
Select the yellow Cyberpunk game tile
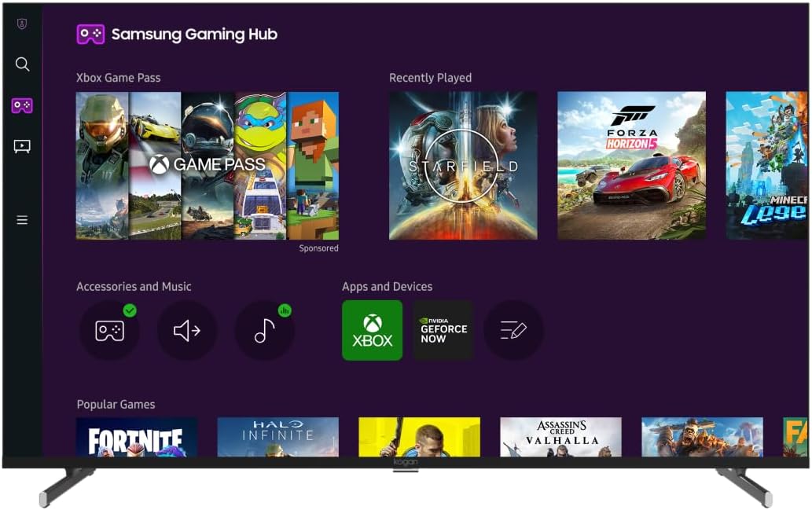click(x=419, y=437)
